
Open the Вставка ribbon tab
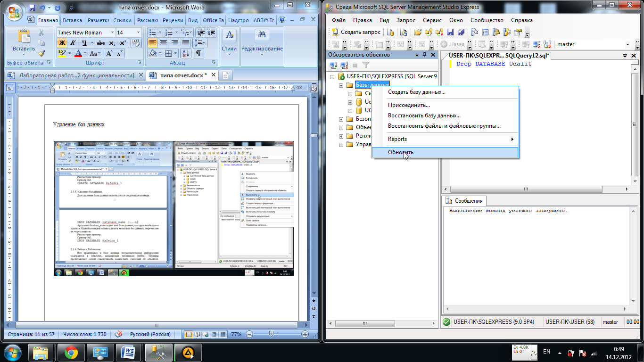(72, 20)
